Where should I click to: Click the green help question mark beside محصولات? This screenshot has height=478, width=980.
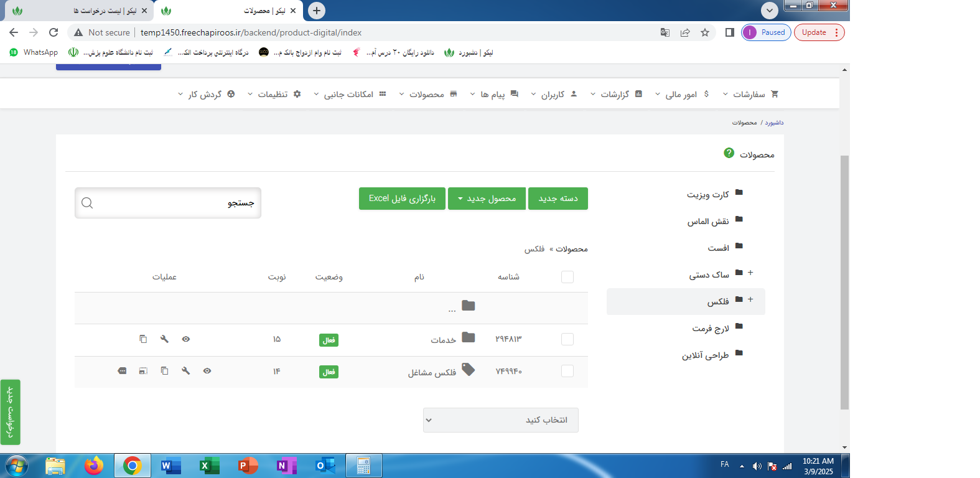tap(729, 153)
